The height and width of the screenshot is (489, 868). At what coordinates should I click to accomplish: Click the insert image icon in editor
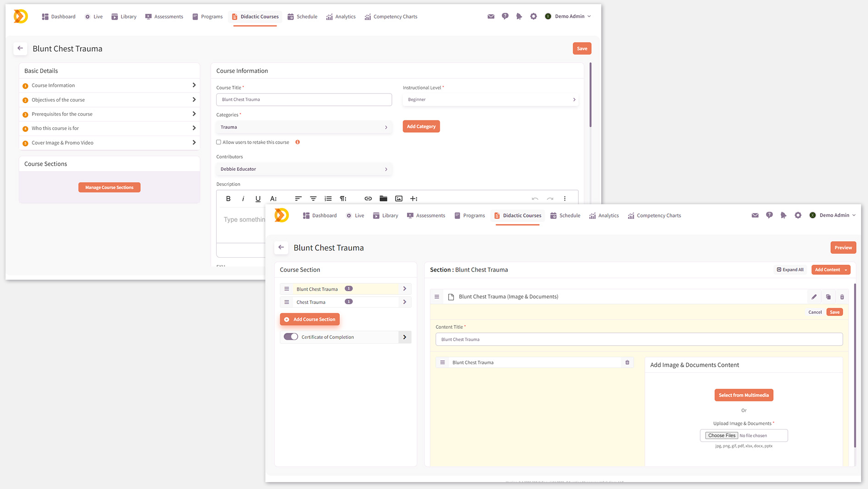(x=399, y=199)
